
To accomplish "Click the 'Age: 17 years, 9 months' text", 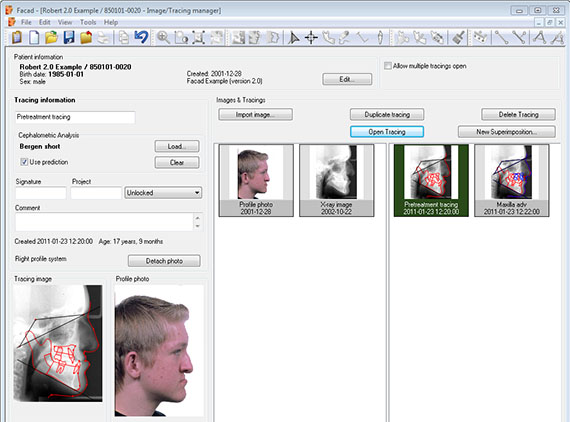I will click(131, 241).
